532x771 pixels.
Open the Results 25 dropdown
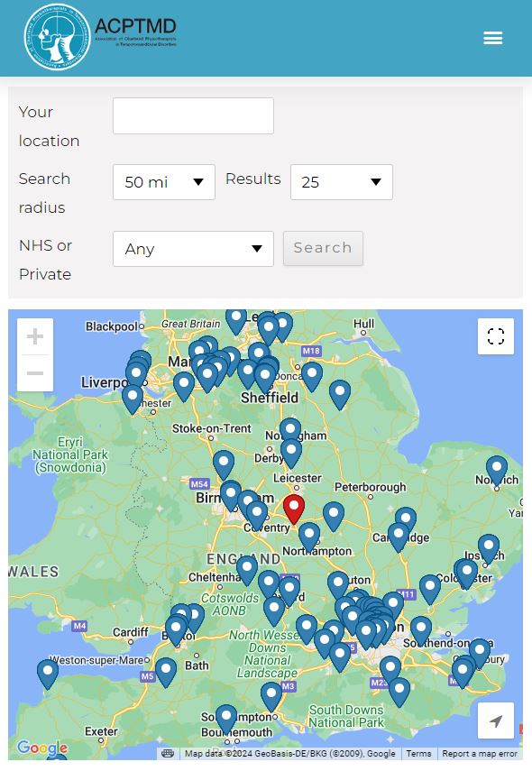click(x=341, y=182)
